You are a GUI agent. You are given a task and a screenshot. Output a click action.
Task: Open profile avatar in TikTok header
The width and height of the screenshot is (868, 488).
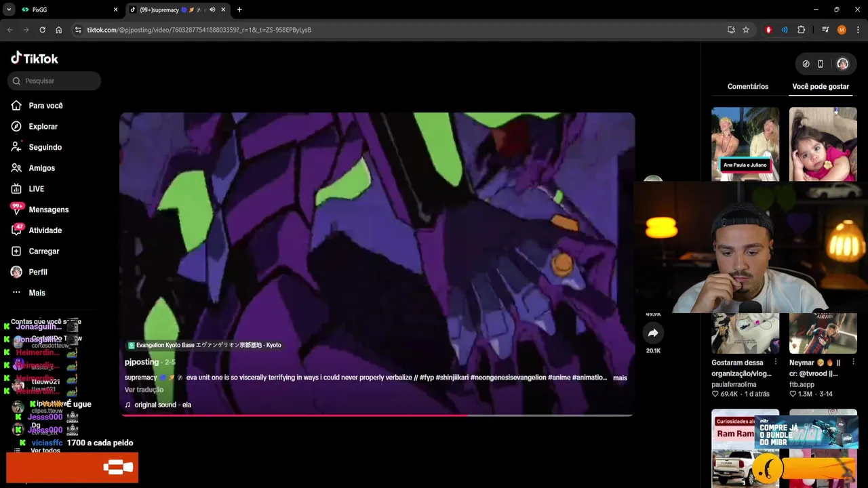pos(842,64)
